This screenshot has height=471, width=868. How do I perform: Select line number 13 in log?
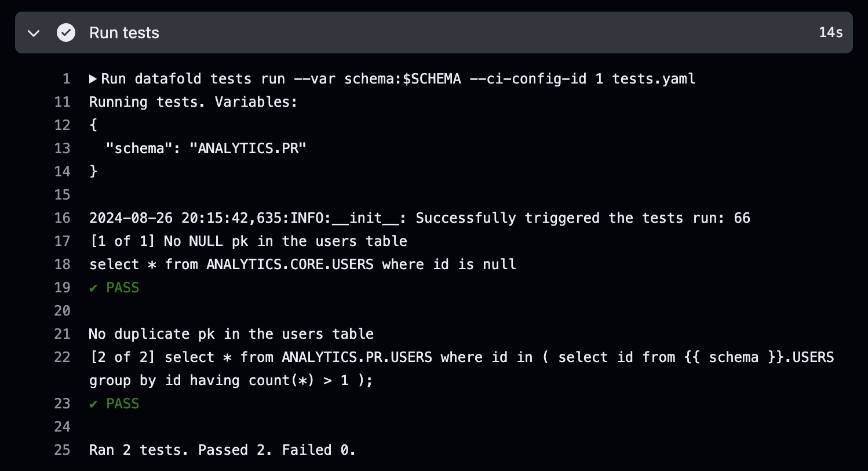pyautogui.click(x=62, y=148)
